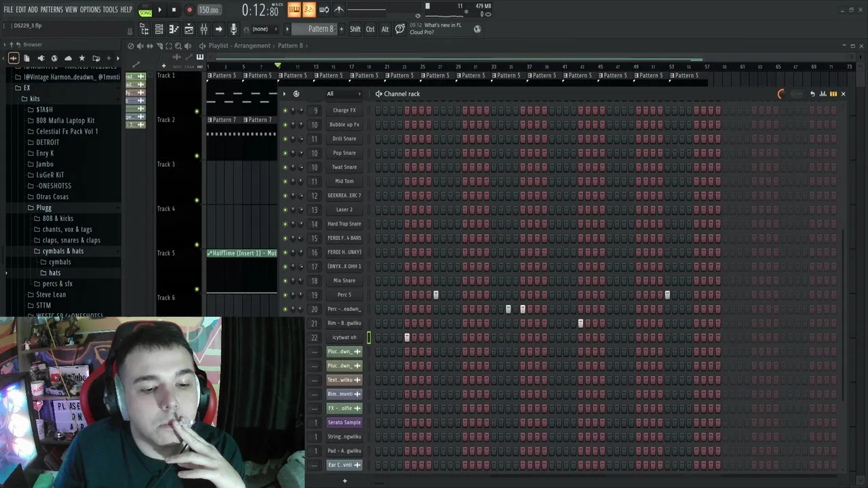Select the Pop Snare channel button
868x488 pixels.
click(x=344, y=152)
